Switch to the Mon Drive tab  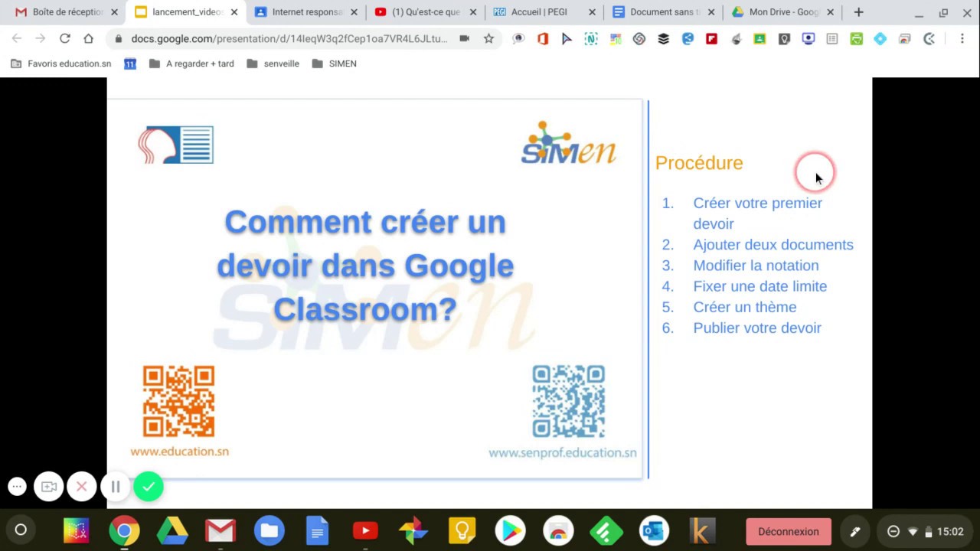pos(782,12)
